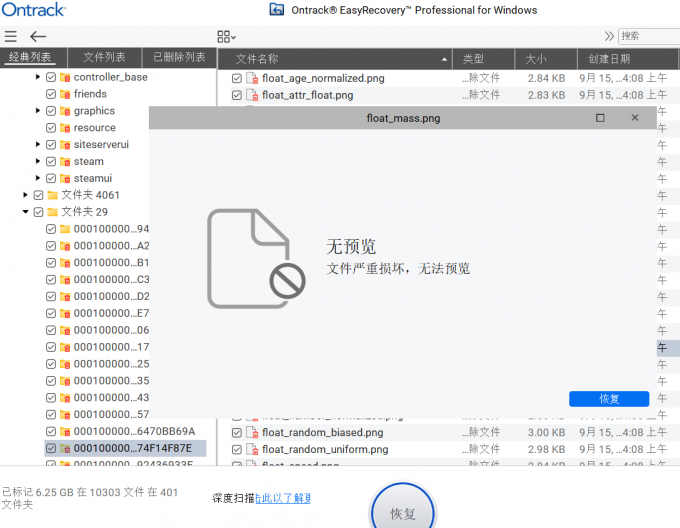Select file name float_attr_float.png
This screenshot has width=680, height=528.
coord(307,95)
